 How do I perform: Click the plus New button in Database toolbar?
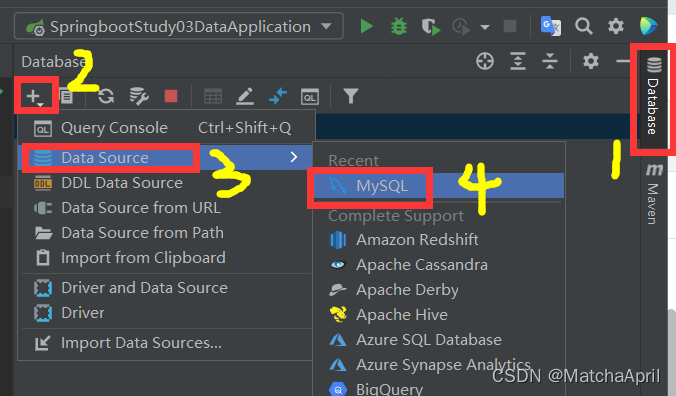click(x=34, y=96)
